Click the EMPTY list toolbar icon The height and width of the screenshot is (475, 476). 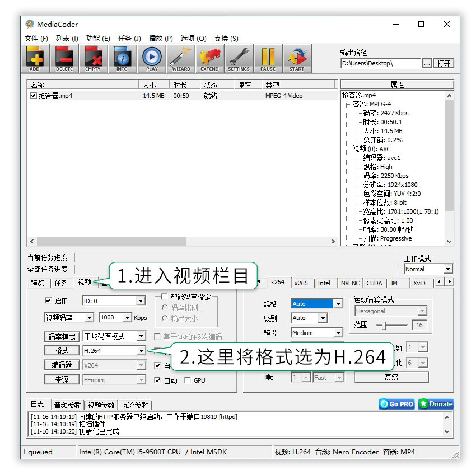(x=94, y=59)
